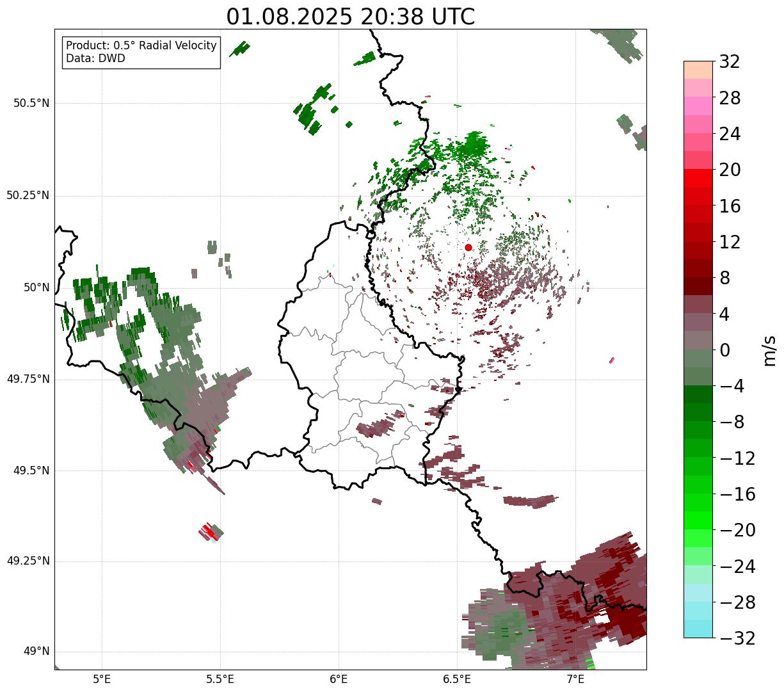The image size is (784, 692).
Task: Click the title '01.08.2025 20:38 UTC'
Action: (351, 17)
